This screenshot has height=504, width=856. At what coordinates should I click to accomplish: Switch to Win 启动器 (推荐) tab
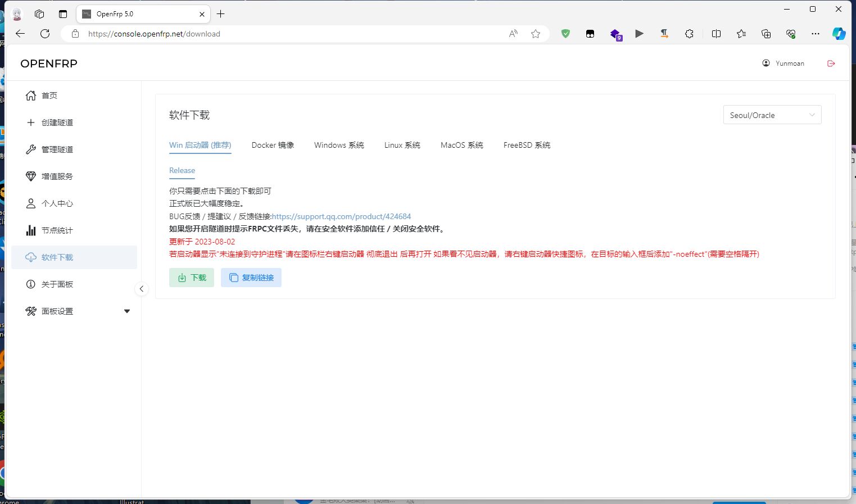coord(200,145)
